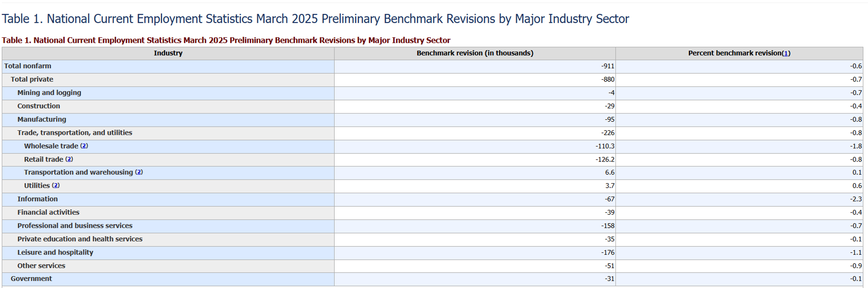
Task: Click the Industry column header
Action: (x=168, y=53)
